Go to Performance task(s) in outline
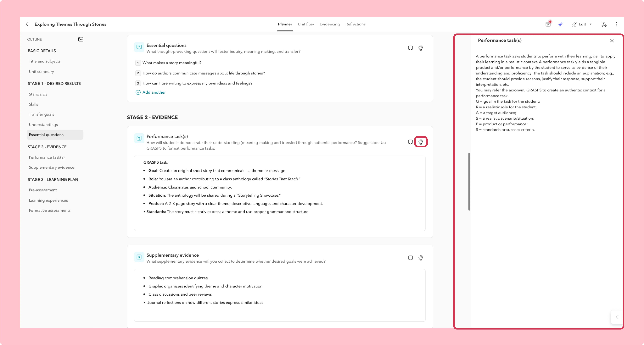 (47, 157)
